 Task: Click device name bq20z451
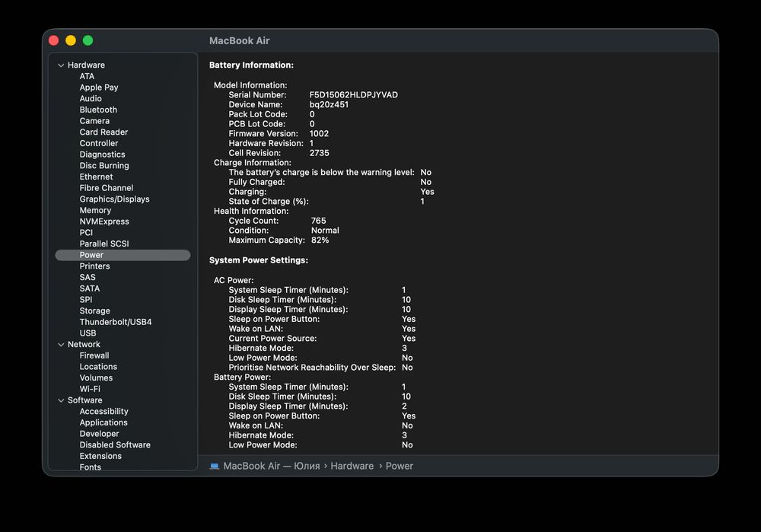tap(329, 104)
